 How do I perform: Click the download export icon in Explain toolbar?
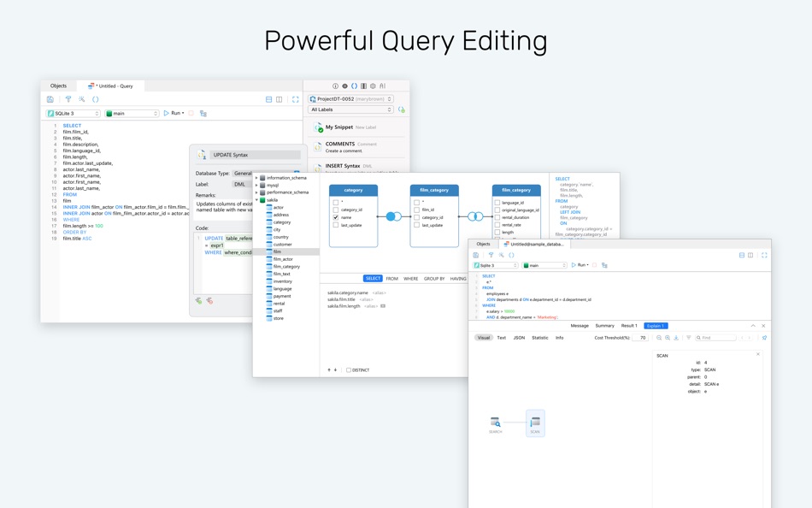(676, 338)
